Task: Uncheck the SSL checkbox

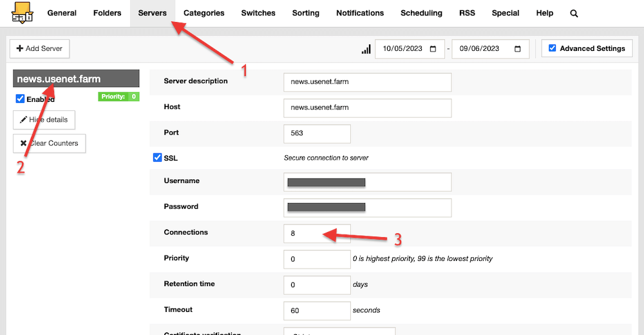Action: [158, 158]
